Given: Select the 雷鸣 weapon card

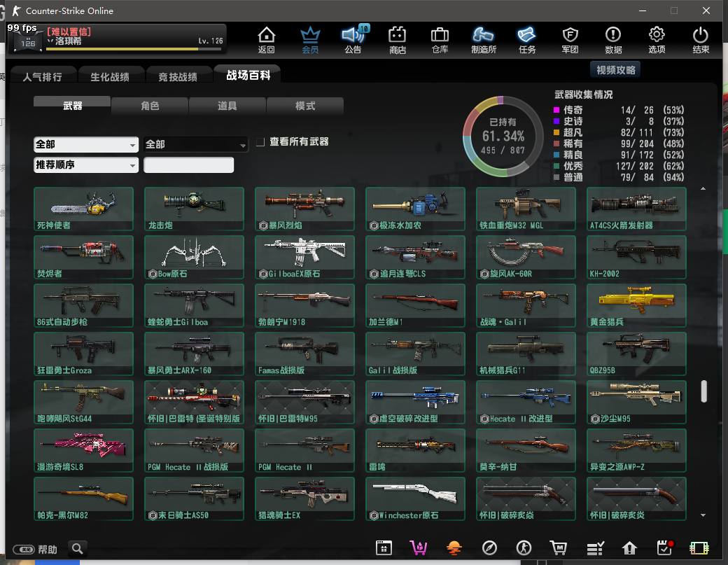Looking at the screenshot, I should pos(415,450).
